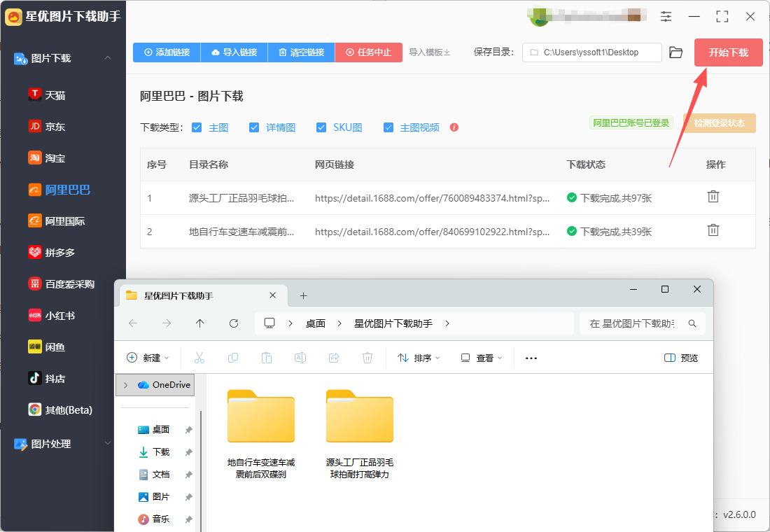Click the 开始下载 button
770x532 pixels.
click(x=728, y=52)
